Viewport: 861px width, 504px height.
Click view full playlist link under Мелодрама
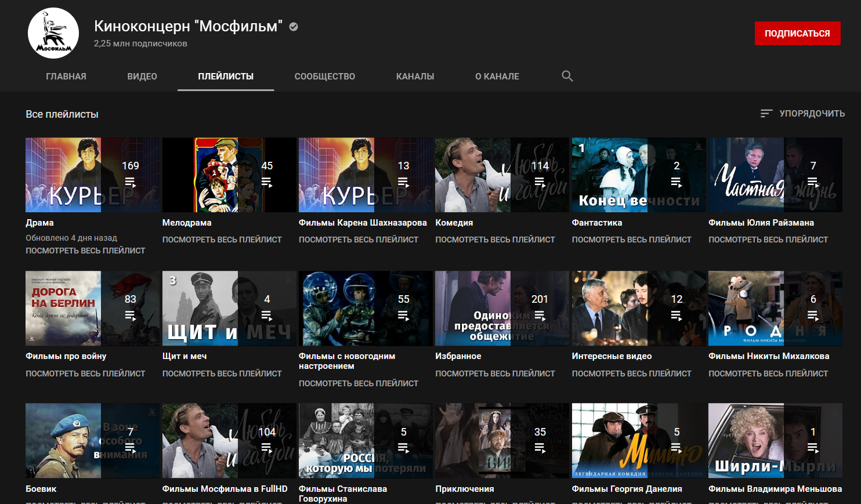click(x=222, y=240)
